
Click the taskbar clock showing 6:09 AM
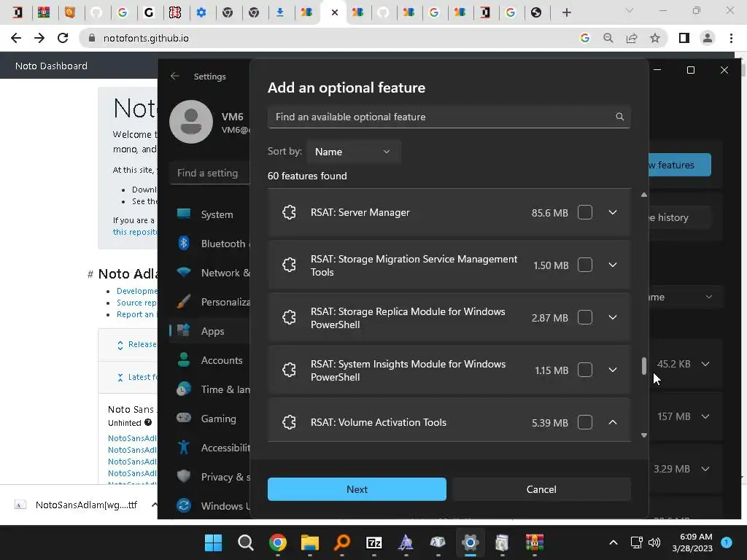coord(692,542)
